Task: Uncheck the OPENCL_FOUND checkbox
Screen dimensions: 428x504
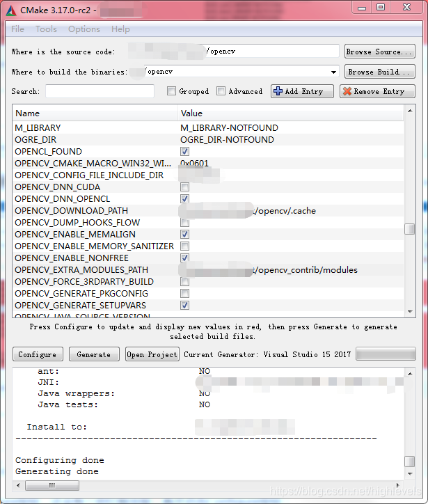Action: click(184, 151)
